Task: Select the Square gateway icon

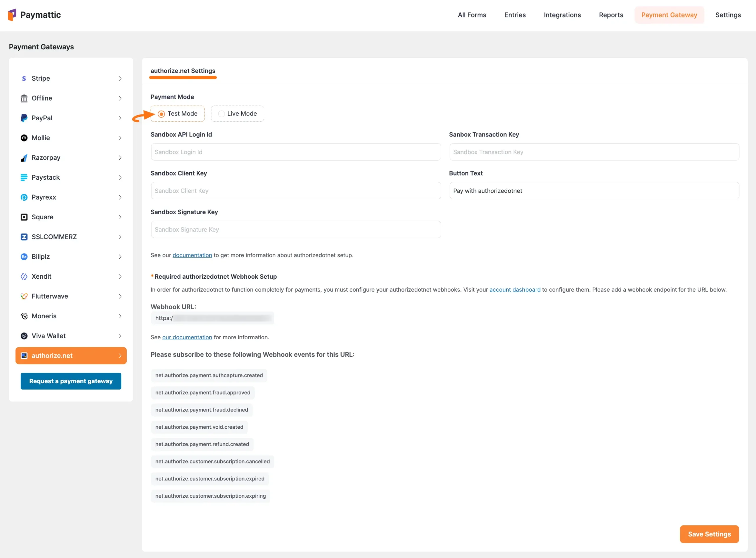Action: tap(24, 217)
